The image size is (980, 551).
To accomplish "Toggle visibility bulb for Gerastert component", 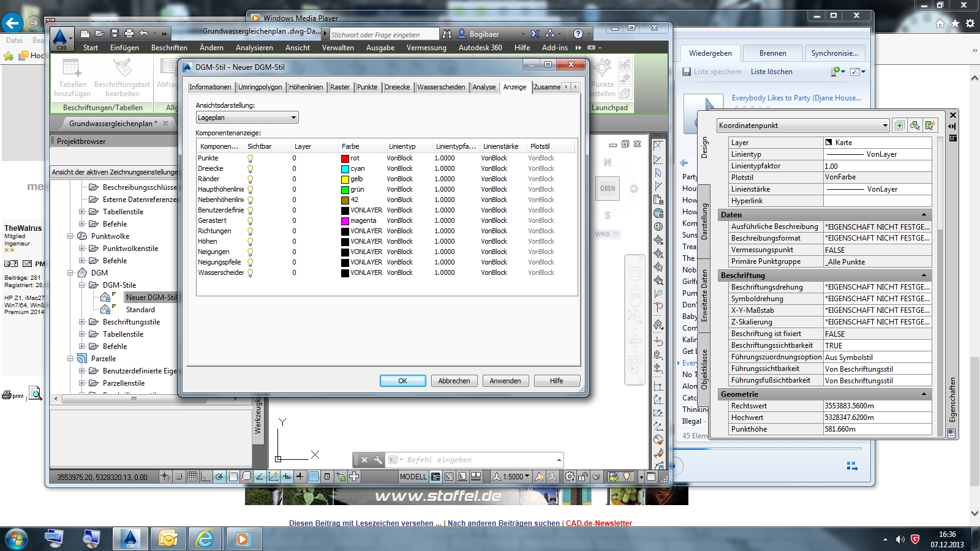I will click(x=250, y=220).
